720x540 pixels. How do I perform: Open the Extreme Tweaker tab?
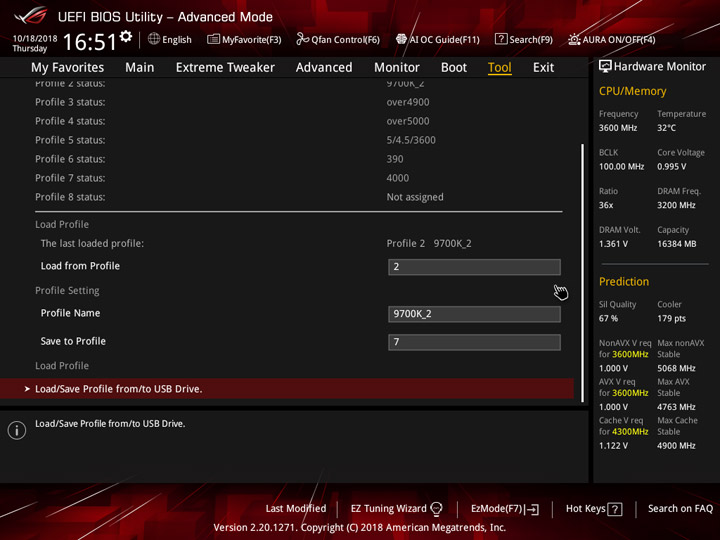coord(225,68)
